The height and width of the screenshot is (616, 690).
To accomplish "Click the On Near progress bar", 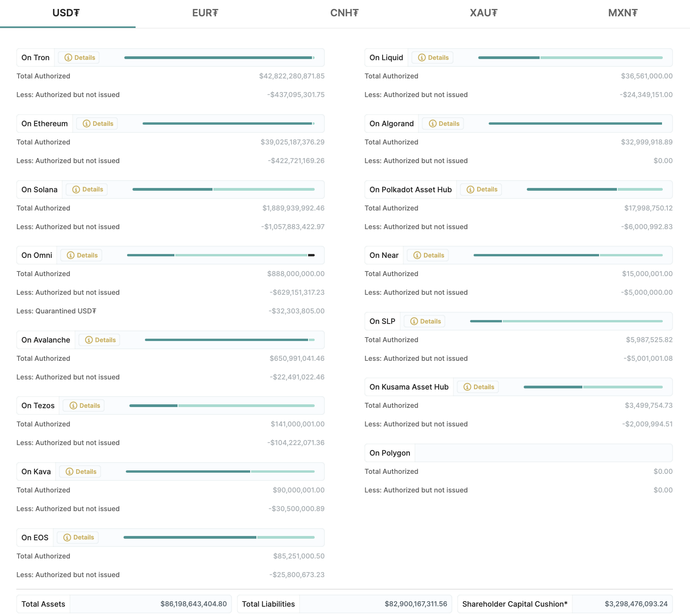I will coord(568,255).
